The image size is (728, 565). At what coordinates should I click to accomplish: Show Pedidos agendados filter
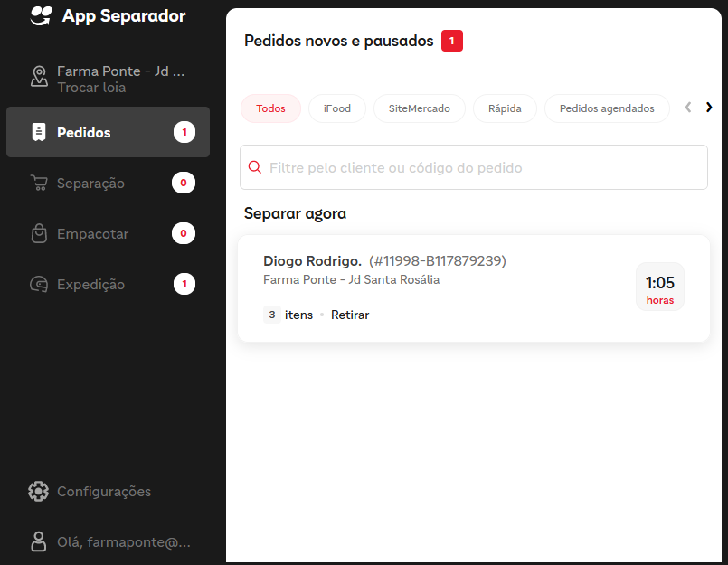pos(606,108)
